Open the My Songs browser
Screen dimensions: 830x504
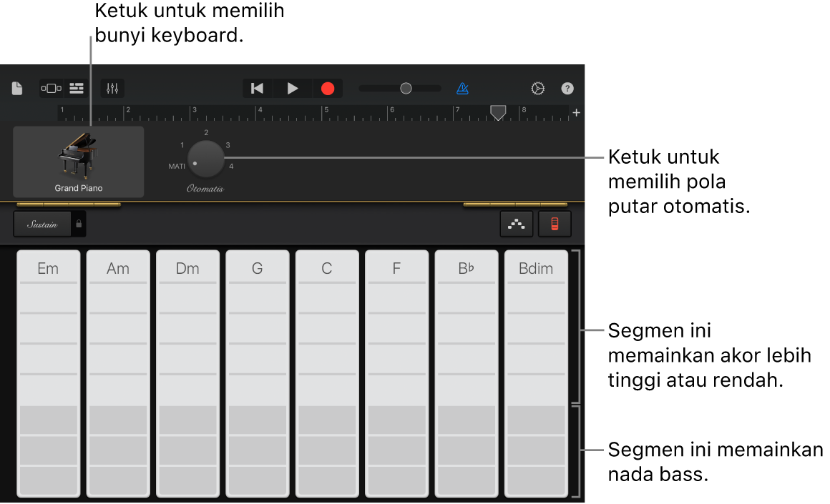click(17, 88)
